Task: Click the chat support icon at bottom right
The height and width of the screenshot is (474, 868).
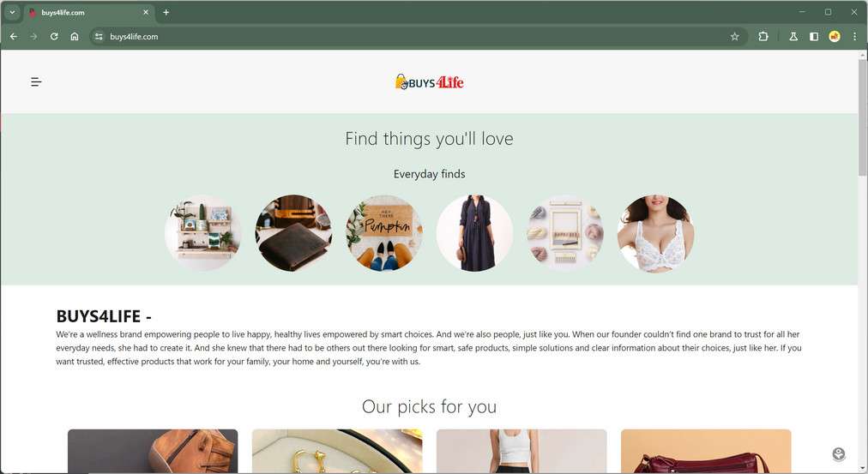Action: 839,454
